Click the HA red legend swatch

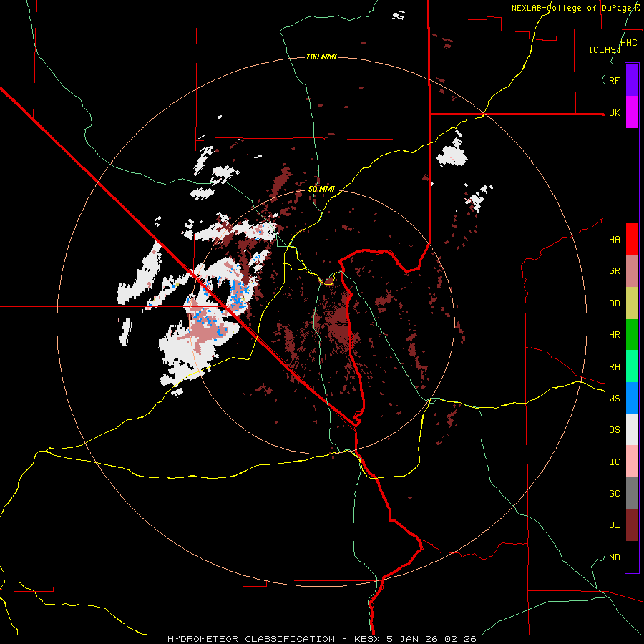[632, 239]
